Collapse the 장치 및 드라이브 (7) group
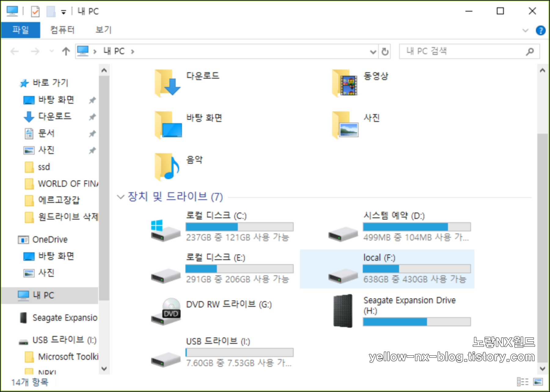 click(121, 197)
